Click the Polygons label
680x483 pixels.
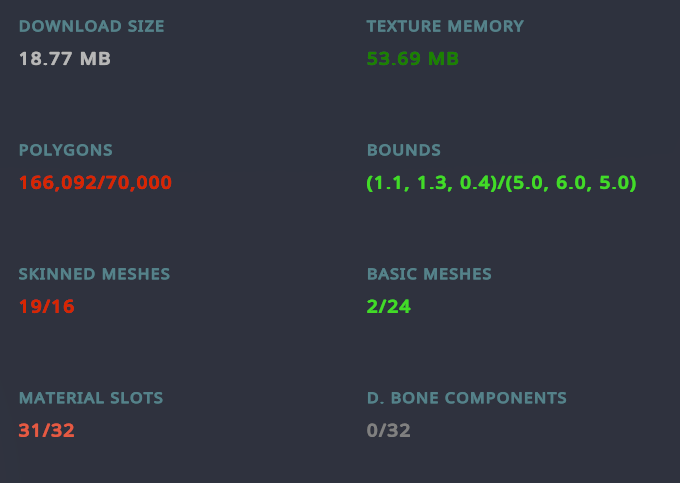coord(66,150)
